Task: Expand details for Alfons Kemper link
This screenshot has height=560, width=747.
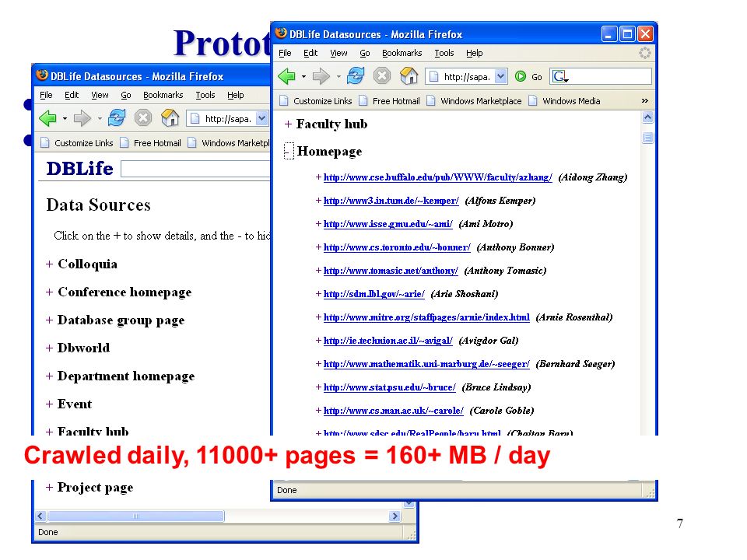Action: (318, 201)
